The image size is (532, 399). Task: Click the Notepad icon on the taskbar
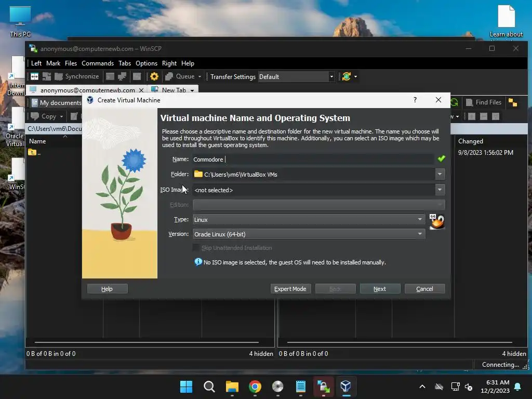301,387
